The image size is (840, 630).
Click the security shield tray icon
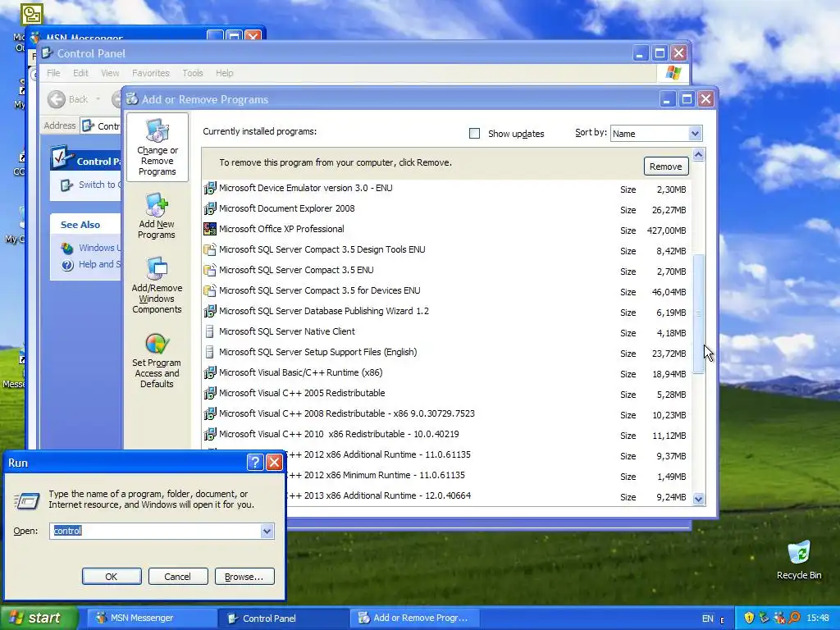tap(749, 618)
